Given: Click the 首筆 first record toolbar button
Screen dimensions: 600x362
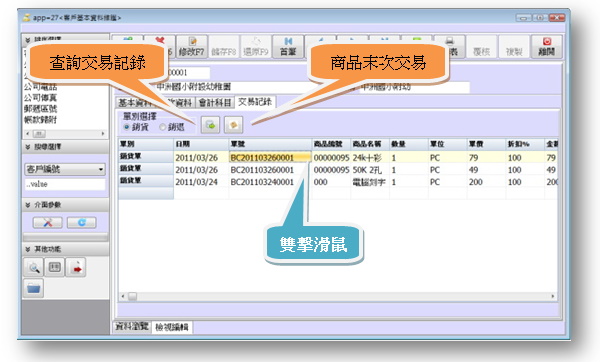Looking at the screenshot, I should click(288, 47).
